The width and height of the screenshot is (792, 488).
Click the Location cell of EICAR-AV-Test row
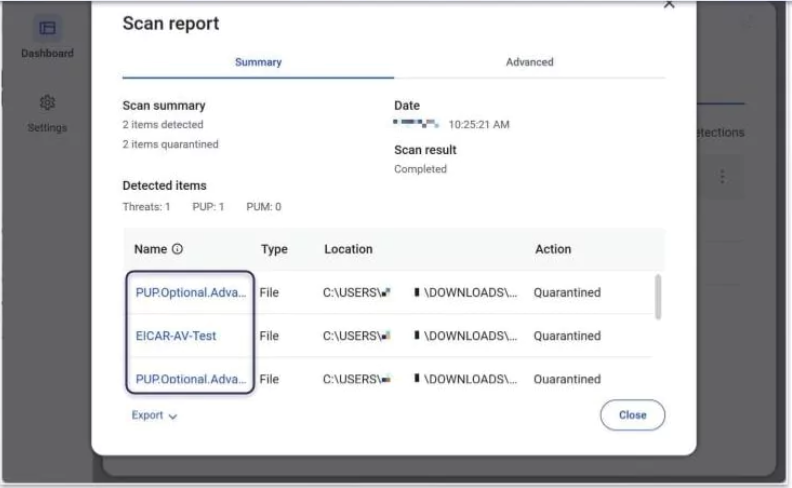click(x=420, y=336)
